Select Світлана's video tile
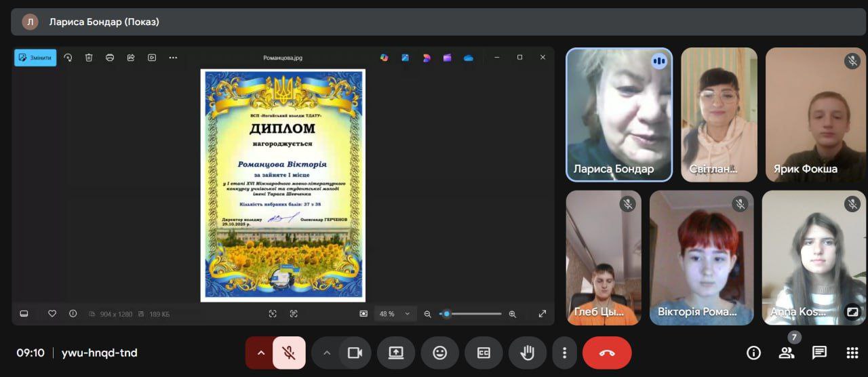This screenshot has height=377, width=868. (719, 115)
